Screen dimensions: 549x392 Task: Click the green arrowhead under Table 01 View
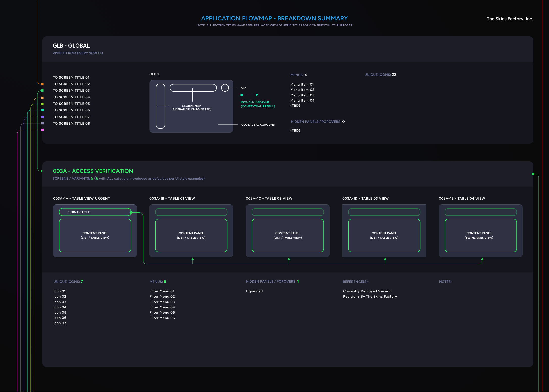coord(193,259)
